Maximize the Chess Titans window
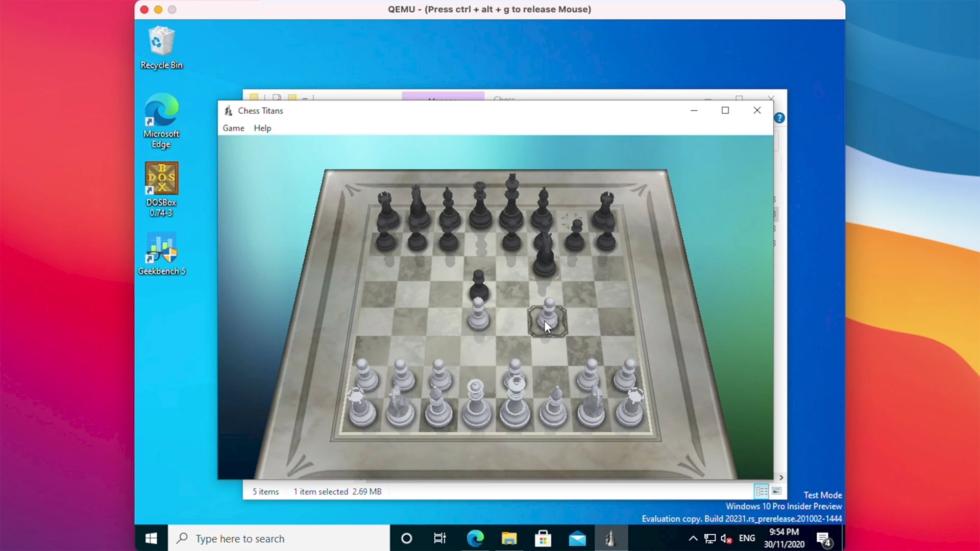 pos(725,110)
